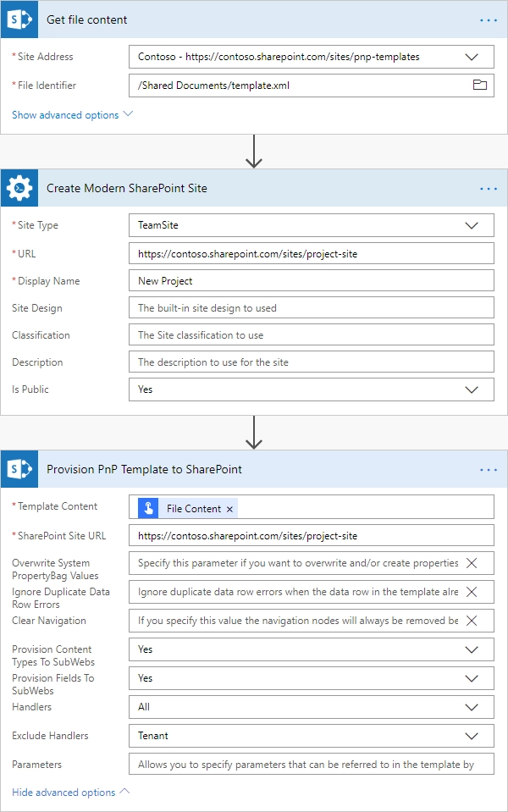Viewport: 508px width, 812px height.
Task: Open Provision Content Types To SubWebs dropdown
Action: 472,649
